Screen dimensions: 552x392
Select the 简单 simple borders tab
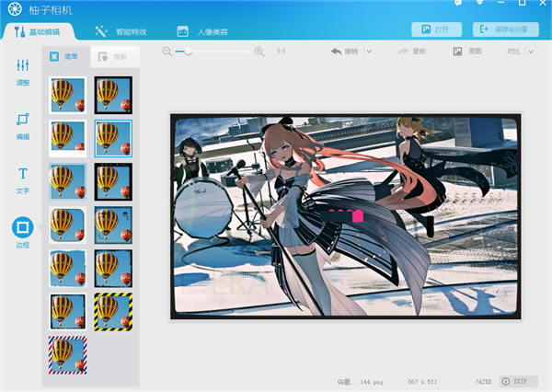pyautogui.click(x=66, y=56)
